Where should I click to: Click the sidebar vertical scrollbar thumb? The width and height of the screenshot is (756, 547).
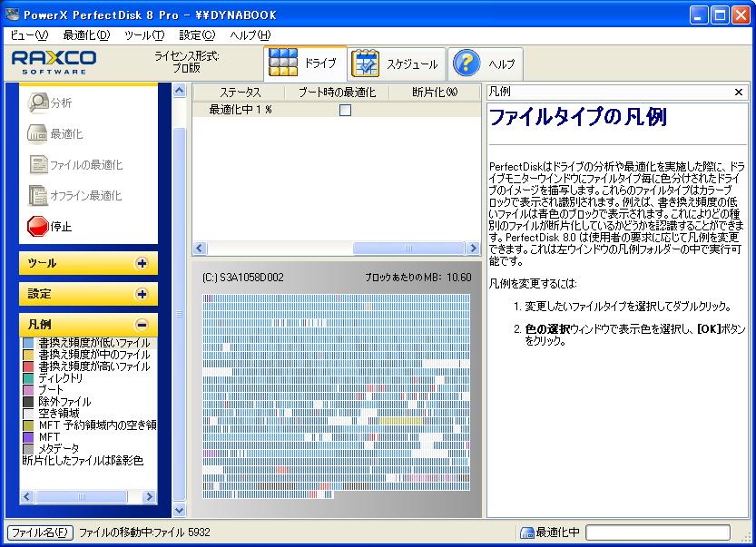pyautogui.click(x=179, y=314)
